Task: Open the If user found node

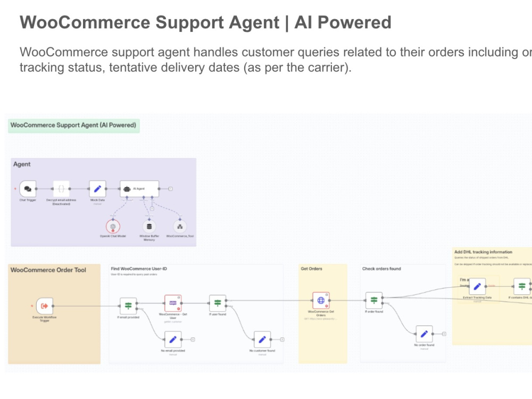Action: pyautogui.click(x=218, y=303)
